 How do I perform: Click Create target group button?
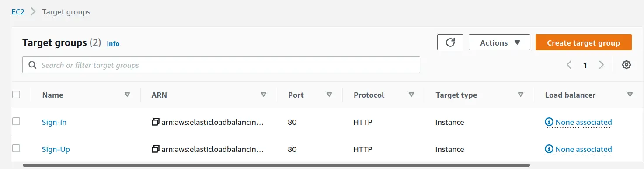pyautogui.click(x=584, y=42)
